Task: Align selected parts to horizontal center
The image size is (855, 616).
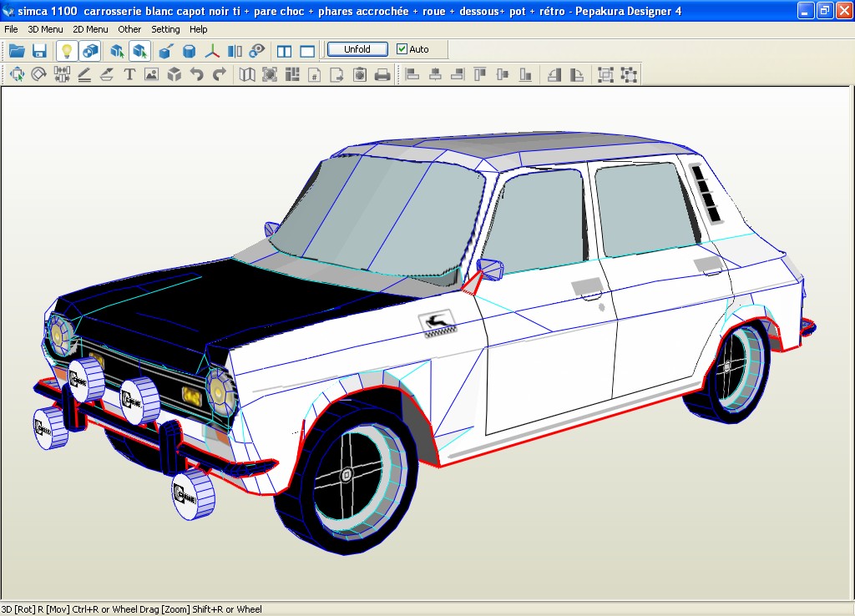Action: pyautogui.click(x=435, y=74)
